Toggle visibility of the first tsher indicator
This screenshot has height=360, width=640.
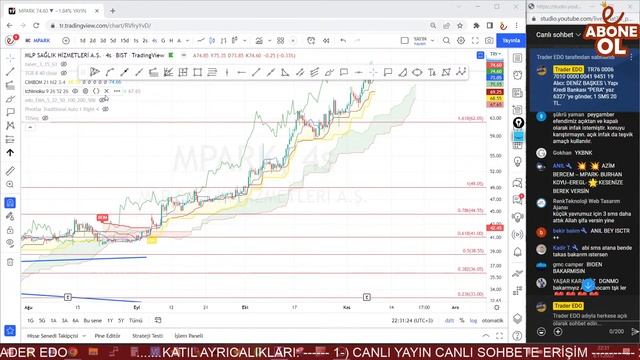click(x=64, y=64)
